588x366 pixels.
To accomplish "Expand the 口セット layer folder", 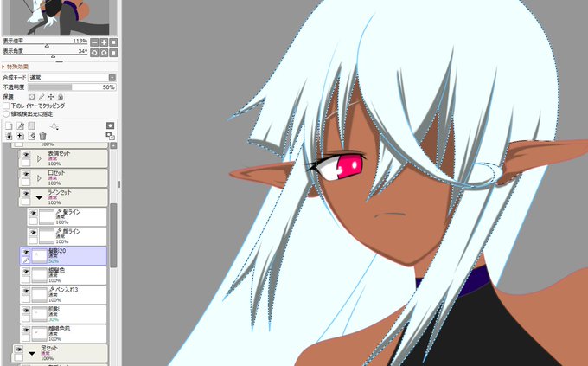I will 39,178.
